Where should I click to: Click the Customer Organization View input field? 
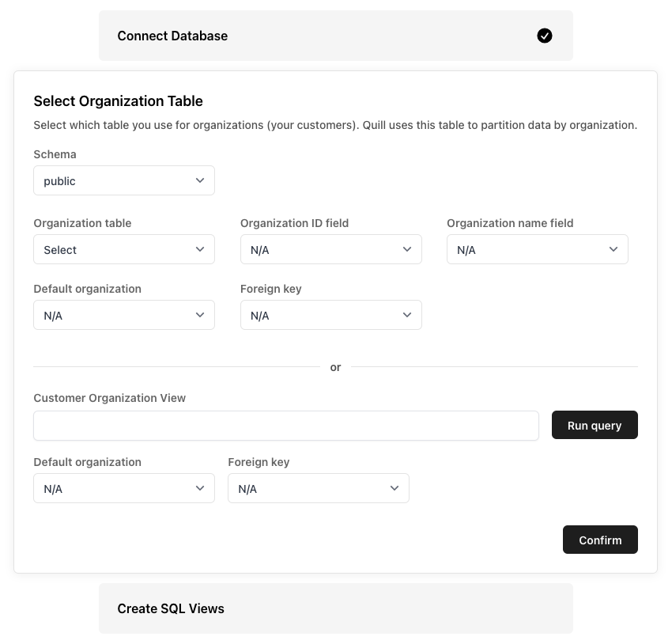click(x=285, y=426)
